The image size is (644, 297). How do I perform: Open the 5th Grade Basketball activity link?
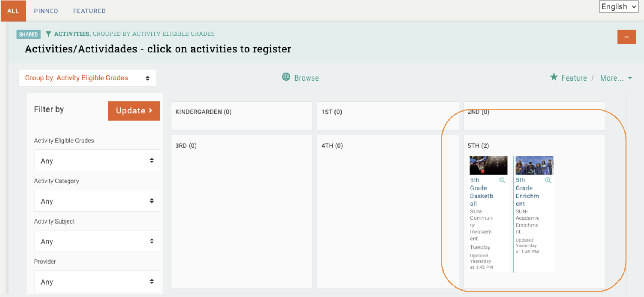tap(481, 192)
